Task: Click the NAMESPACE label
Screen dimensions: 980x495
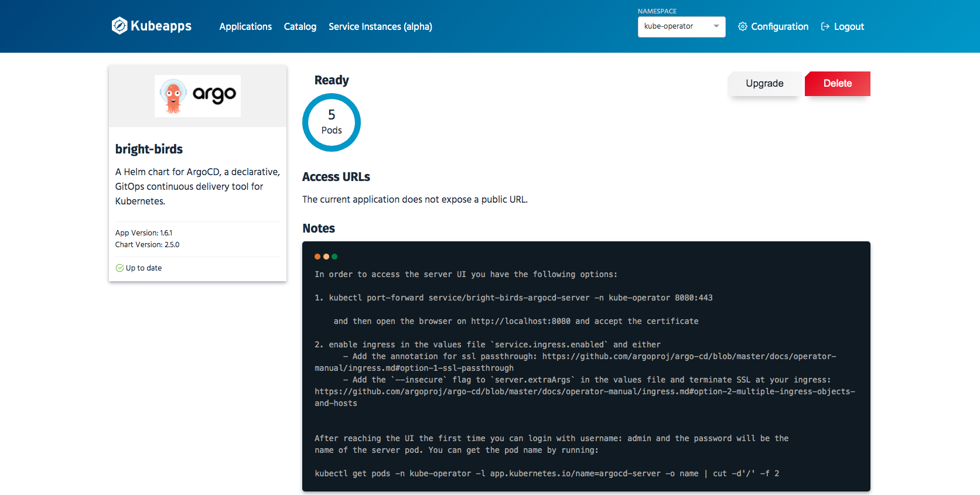Action: click(x=657, y=11)
